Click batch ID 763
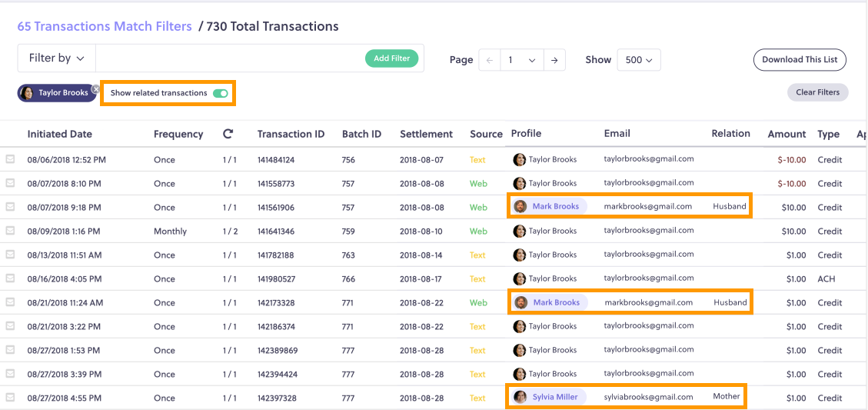 (x=348, y=255)
